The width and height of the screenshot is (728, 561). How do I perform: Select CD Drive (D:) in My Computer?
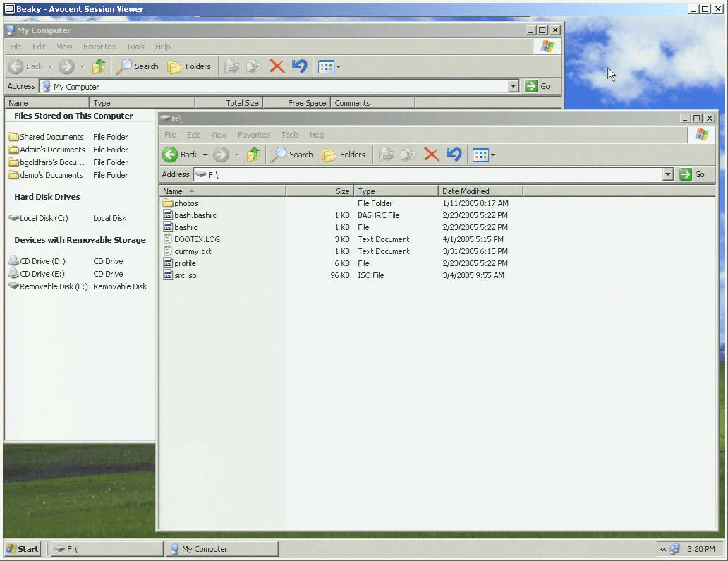coord(42,261)
